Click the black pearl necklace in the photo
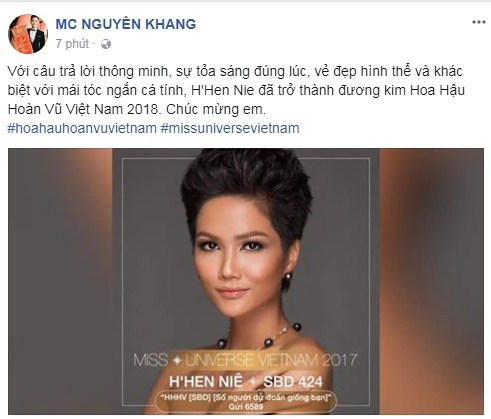 (x=258, y=335)
